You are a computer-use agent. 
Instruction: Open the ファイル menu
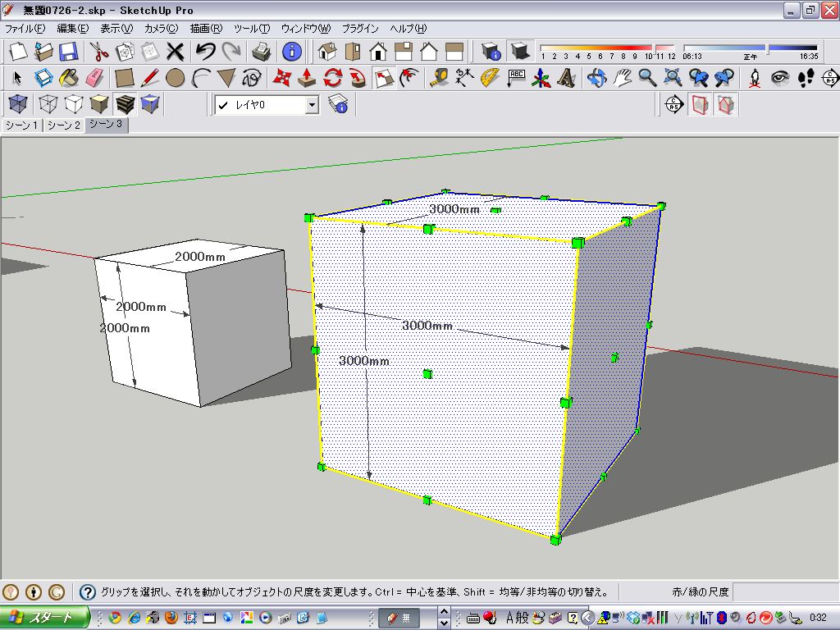pyautogui.click(x=25, y=29)
